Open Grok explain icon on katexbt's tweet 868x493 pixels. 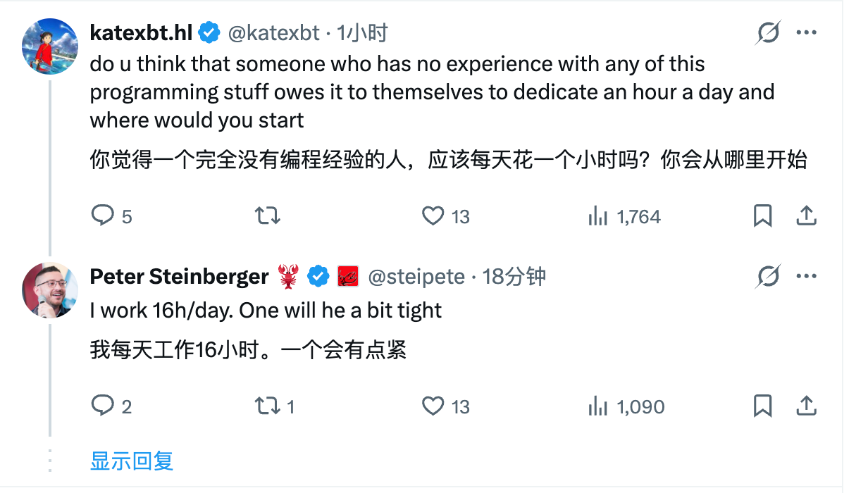click(x=769, y=32)
